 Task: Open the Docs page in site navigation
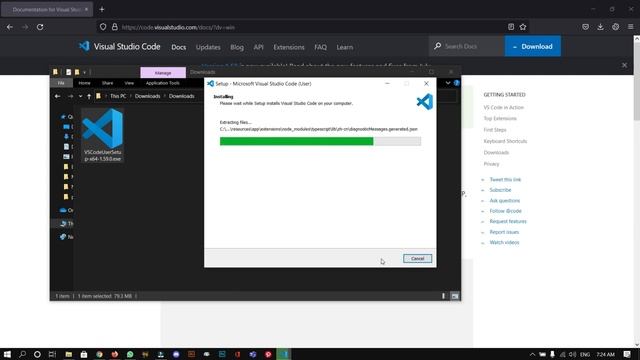[x=178, y=47]
